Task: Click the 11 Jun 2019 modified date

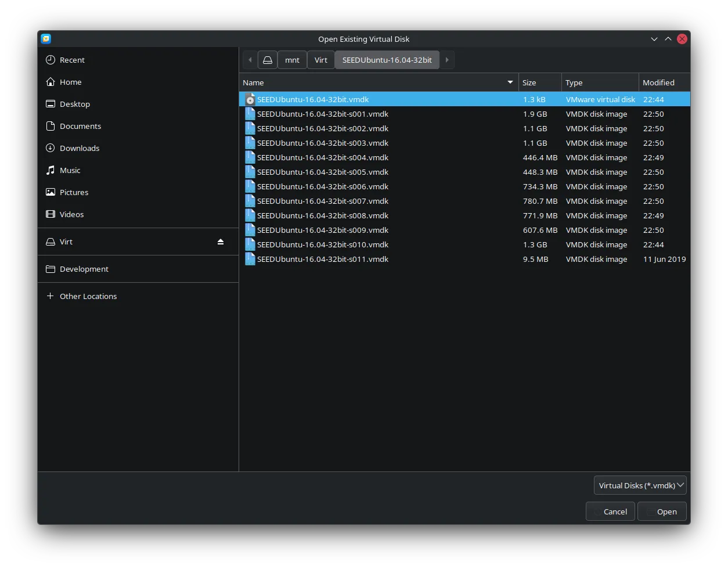Action: (665, 259)
